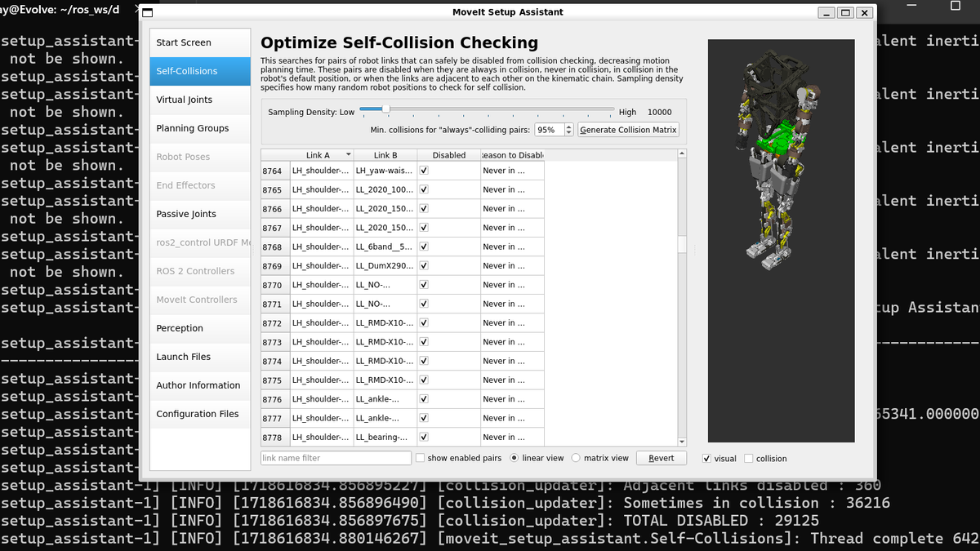The height and width of the screenshot is (551, 980).
Task: Click the Revert button
Action: [661, 458]
